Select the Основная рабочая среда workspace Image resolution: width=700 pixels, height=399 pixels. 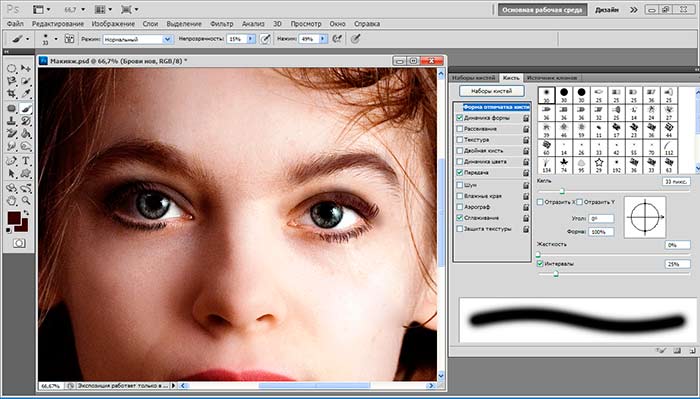coord(542,10)
